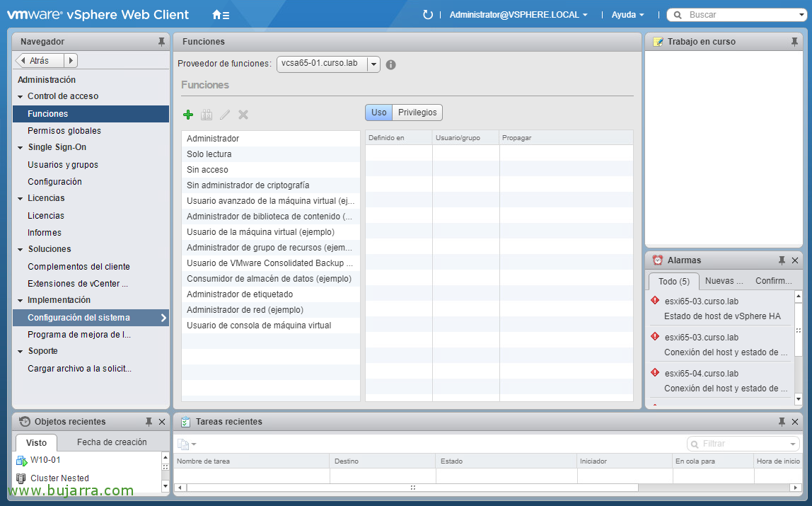
Task: Select the Todo (5) alarms tab
Action: [x=674, y=281]
